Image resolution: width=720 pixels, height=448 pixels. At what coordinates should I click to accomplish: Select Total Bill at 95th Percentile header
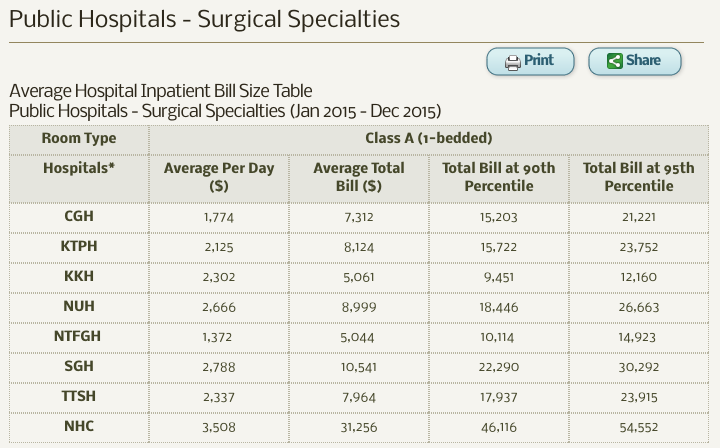pyautogui.click(x=638, y=177)
